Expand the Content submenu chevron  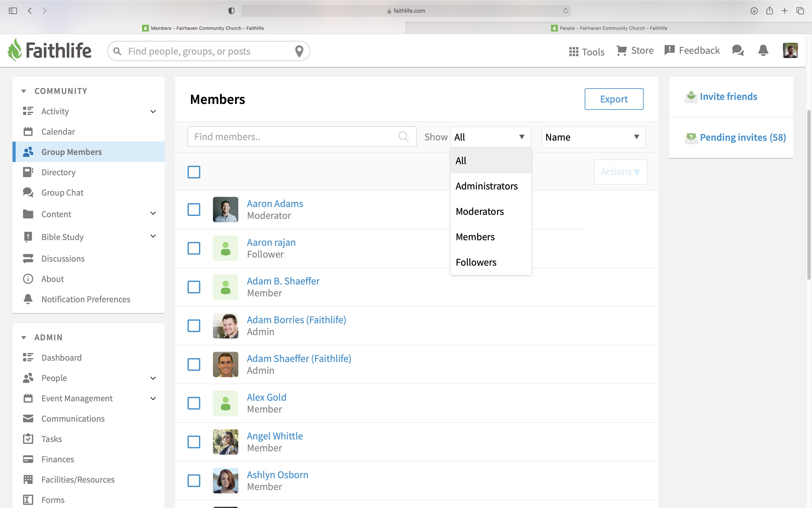153,213
